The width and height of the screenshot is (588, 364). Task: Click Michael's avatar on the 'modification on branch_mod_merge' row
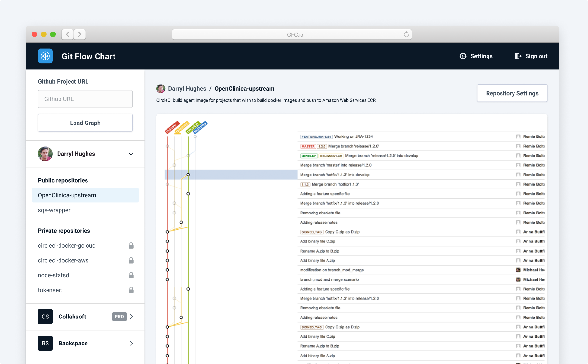pyautogui.click(x=518, y=270)
